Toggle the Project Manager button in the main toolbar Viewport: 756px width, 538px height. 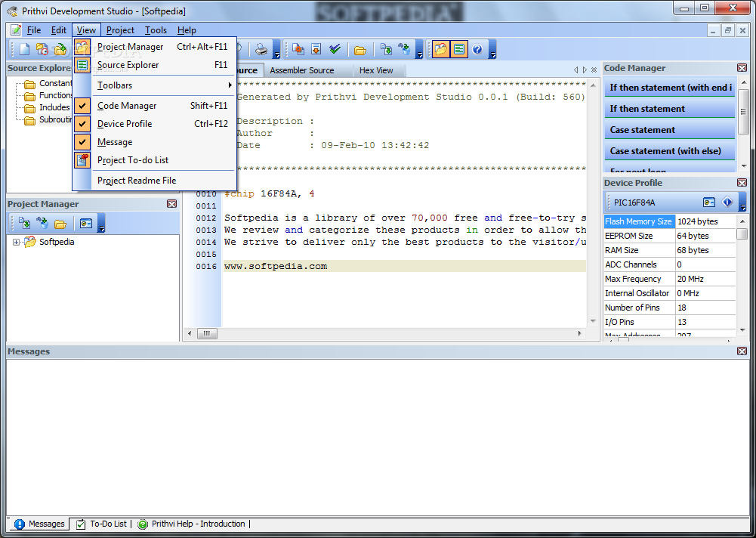440,49
